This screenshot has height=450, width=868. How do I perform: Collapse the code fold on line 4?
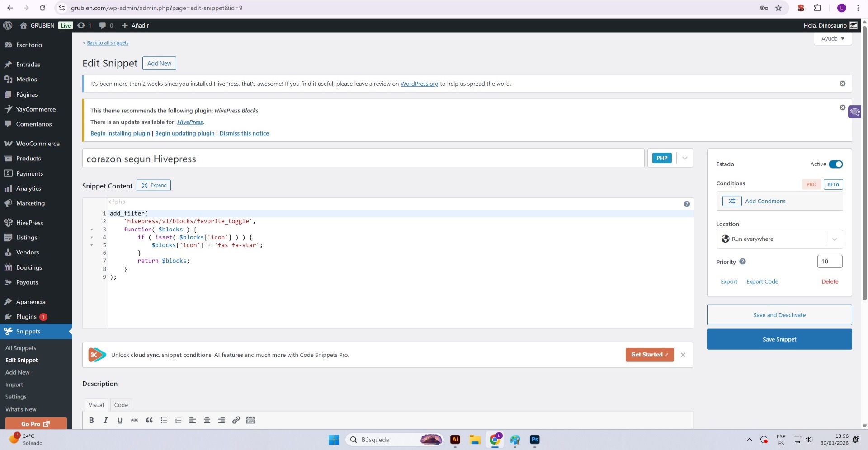coord(92,237)
